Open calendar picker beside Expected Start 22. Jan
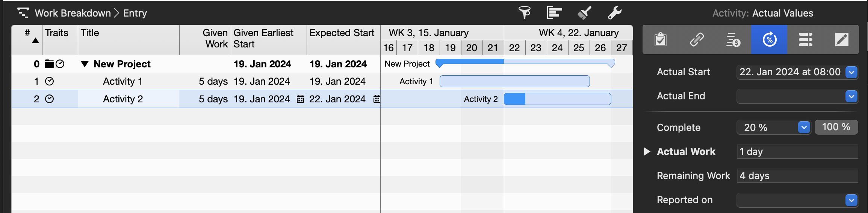 pyautogui.click(x=377, y=99)
